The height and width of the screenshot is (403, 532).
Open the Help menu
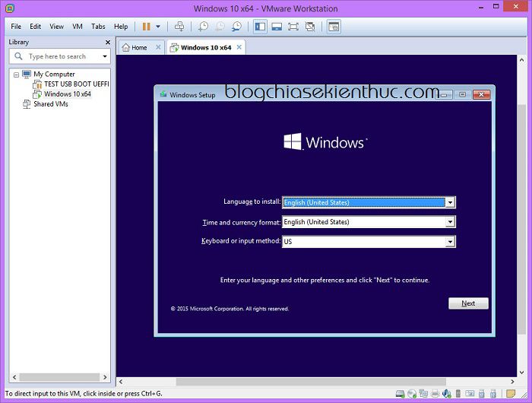121,27
